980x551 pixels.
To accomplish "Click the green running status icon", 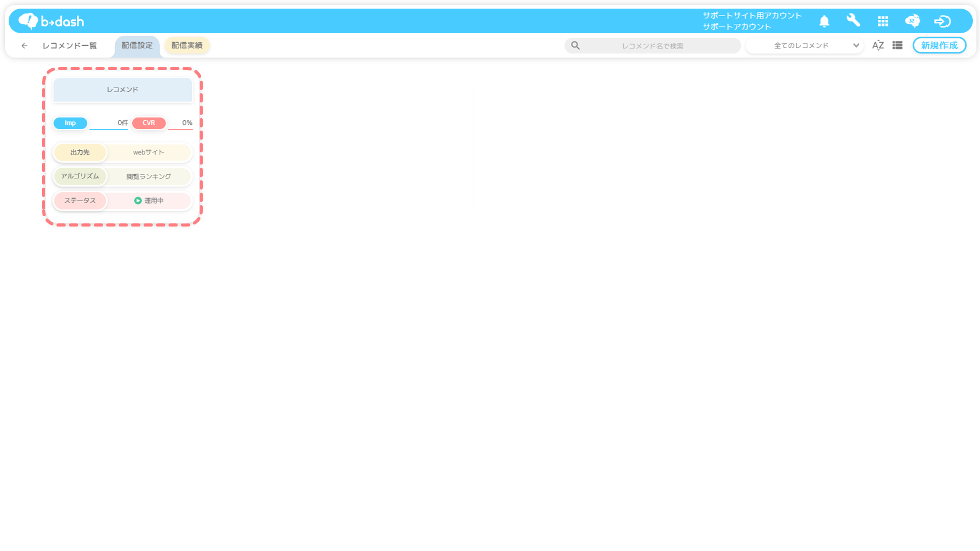I will tap(138, 201).
